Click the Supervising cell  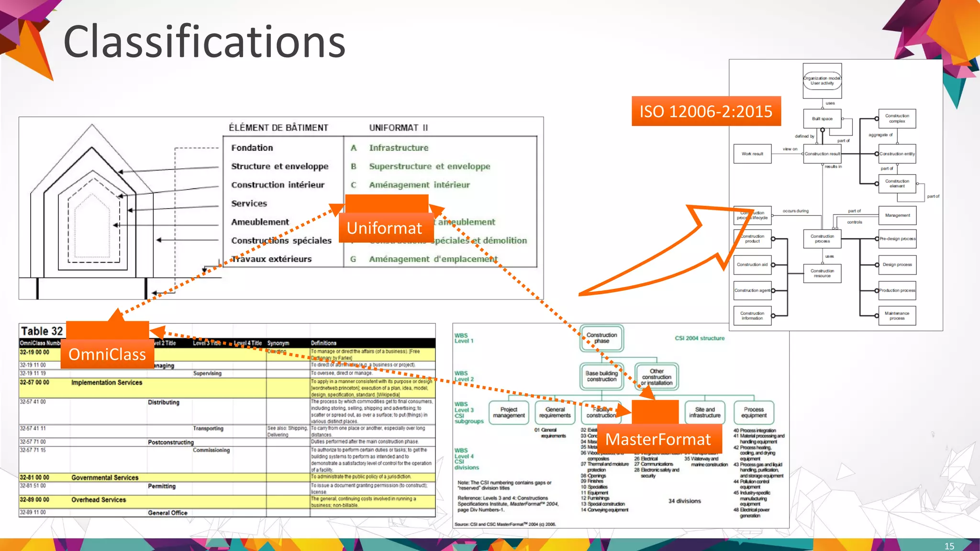[207, 374]
